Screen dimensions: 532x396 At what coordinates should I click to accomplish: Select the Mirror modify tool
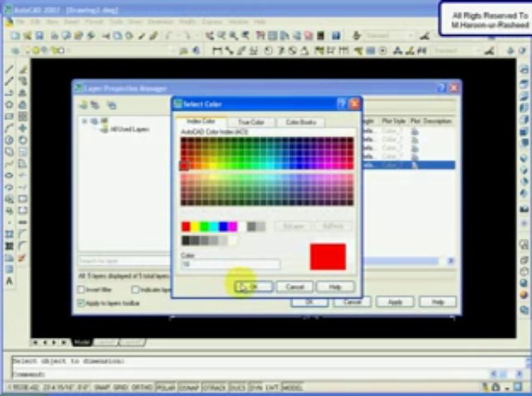pyautogui.click(x=23, y=93)
